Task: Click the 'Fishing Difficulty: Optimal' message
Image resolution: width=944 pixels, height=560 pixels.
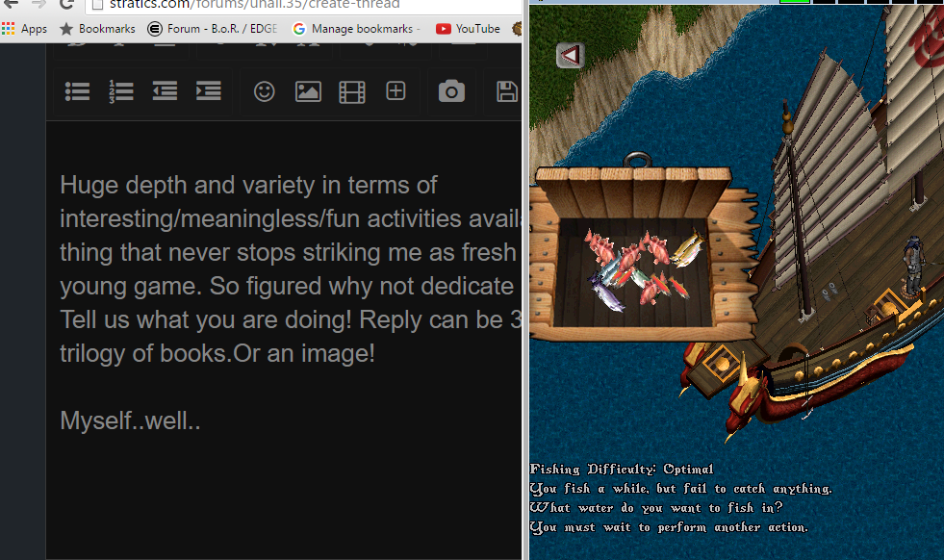Action: (622, 470)
